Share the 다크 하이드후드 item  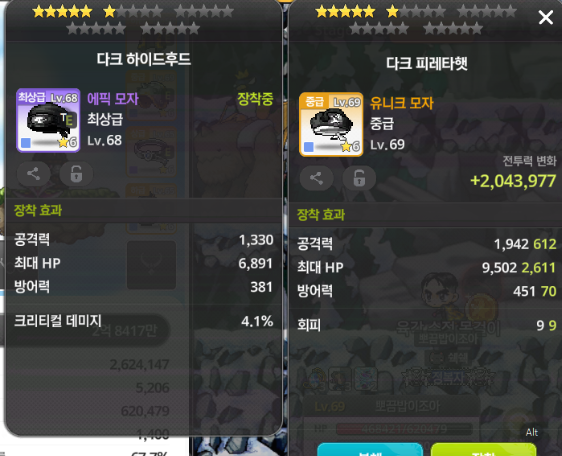(34, 174)
